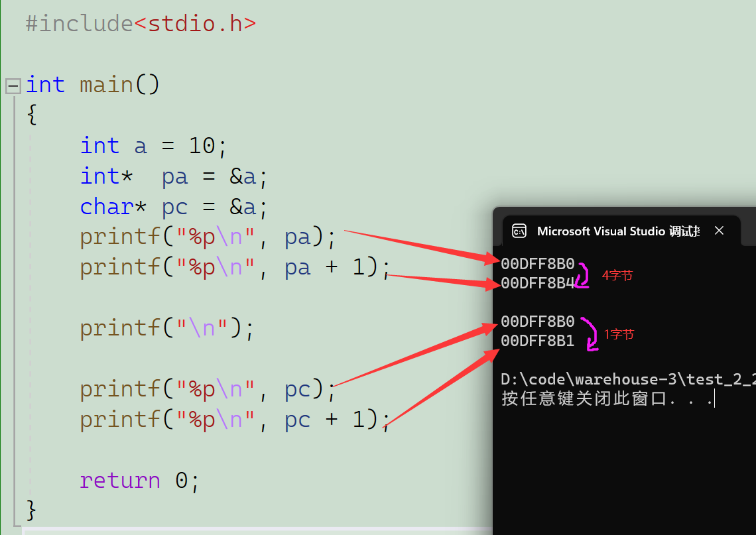This screenshot has height=535, width=756.
Task: Close the Microsoft Visual Studio debug console tab
Action: coord(719,231)
